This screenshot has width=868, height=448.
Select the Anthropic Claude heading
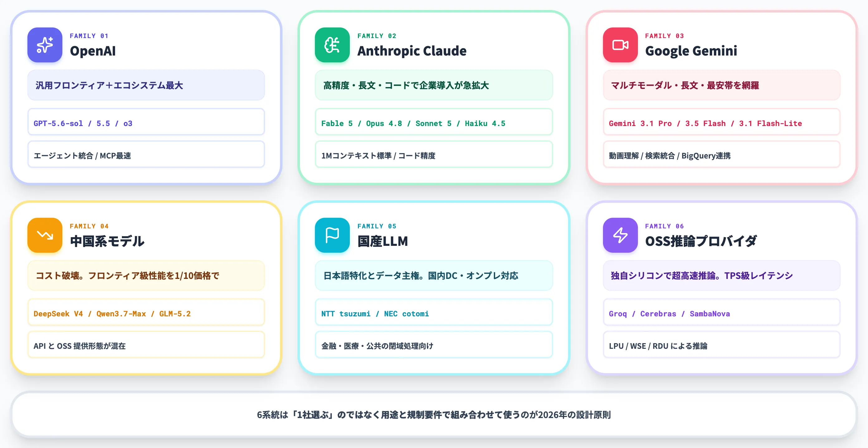(x=412, y=51)
